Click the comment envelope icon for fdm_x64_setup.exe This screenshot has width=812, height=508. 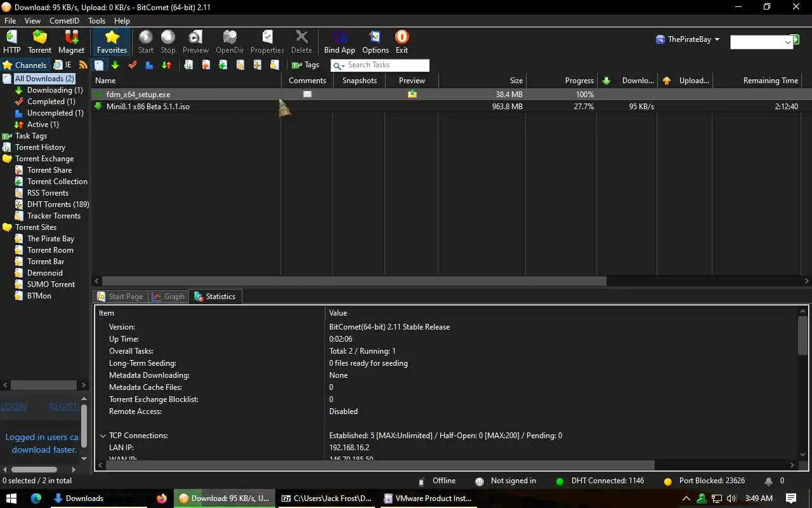(x=307, y=94)
